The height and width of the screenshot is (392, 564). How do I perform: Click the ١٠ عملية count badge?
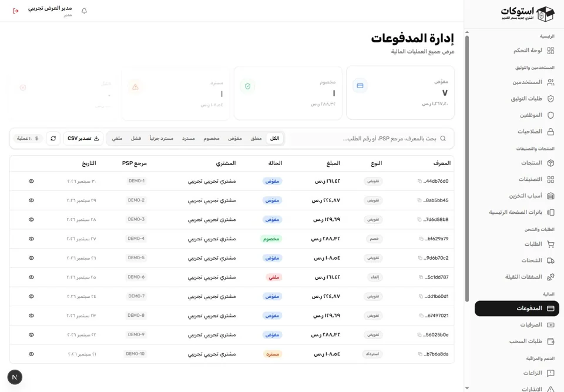(28, 138)
